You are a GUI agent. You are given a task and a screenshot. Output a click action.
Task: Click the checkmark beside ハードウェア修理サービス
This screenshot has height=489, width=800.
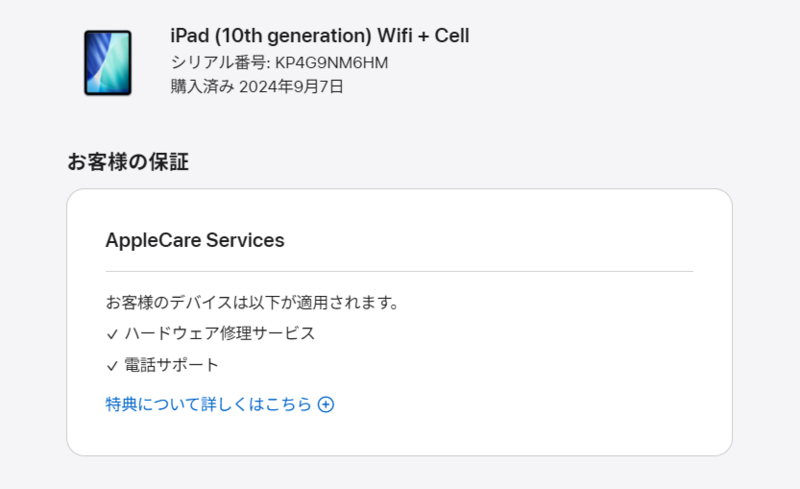pyautogui.click(x=112, y=334)
